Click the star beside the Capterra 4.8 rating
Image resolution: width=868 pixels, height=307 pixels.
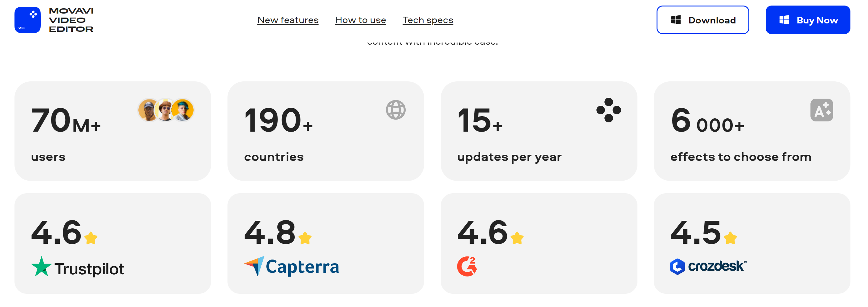[305, 238]
